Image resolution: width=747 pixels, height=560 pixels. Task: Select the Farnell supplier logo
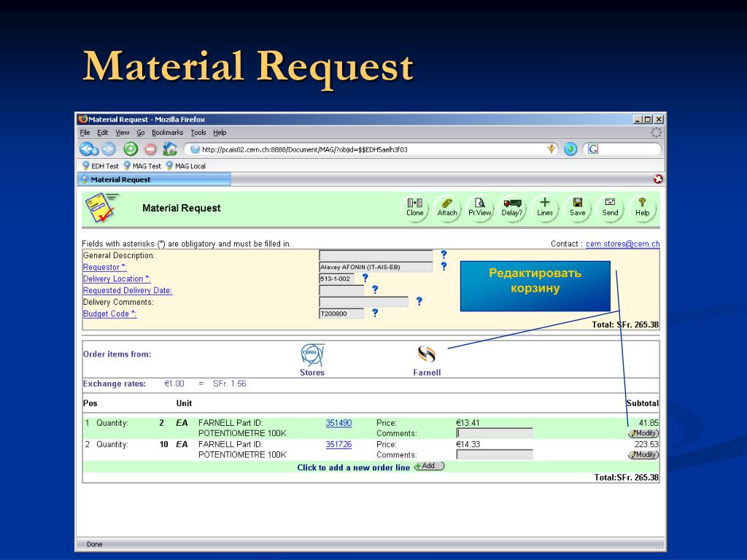point(426,354)
